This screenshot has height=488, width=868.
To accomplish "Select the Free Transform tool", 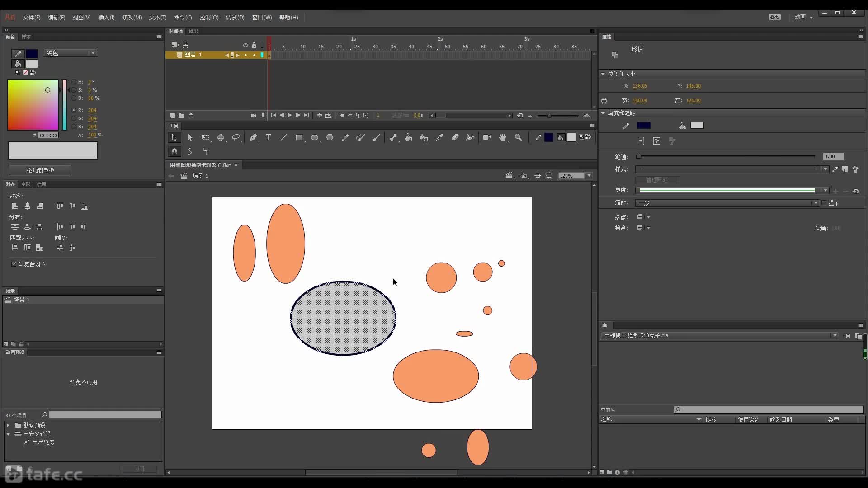I will click(x=205, y=137).
